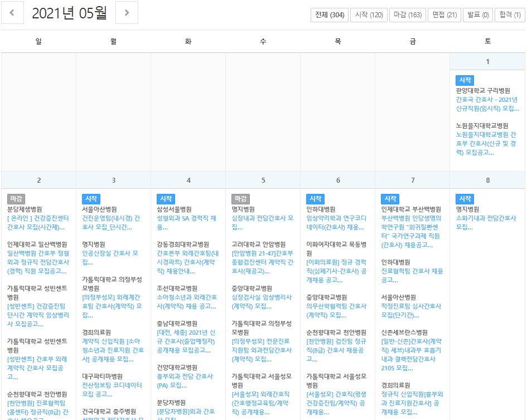527x420 pixels.
Task: Open 일산백병원 간호부 정형외과 전담간호사 link
Action: click(38, 262)
